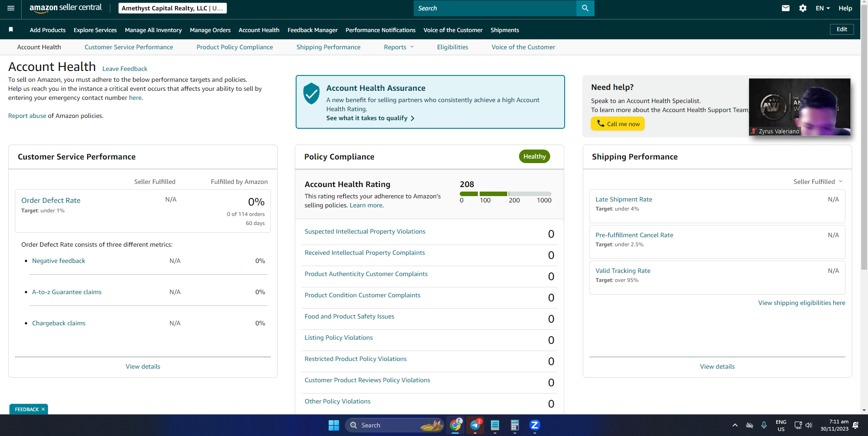
Task: Click the Seller Central search field
Action: tap(495, 8)
